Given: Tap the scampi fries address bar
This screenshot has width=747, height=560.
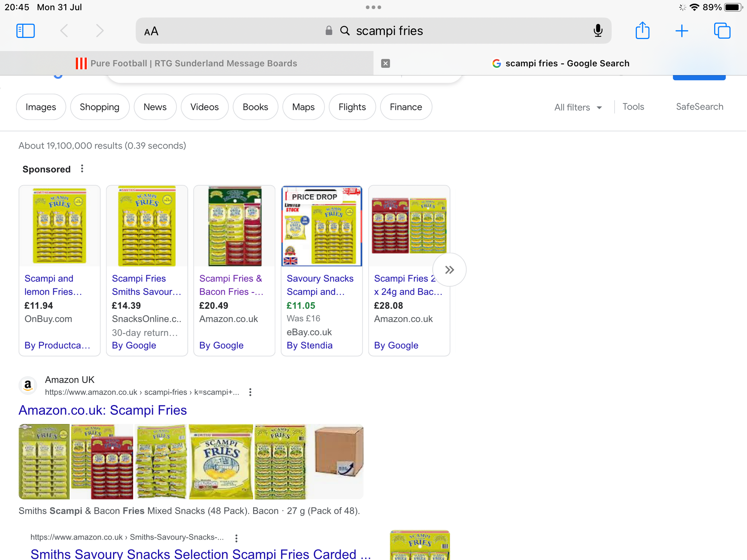Looking at the screenshot, I should [373, 31].
